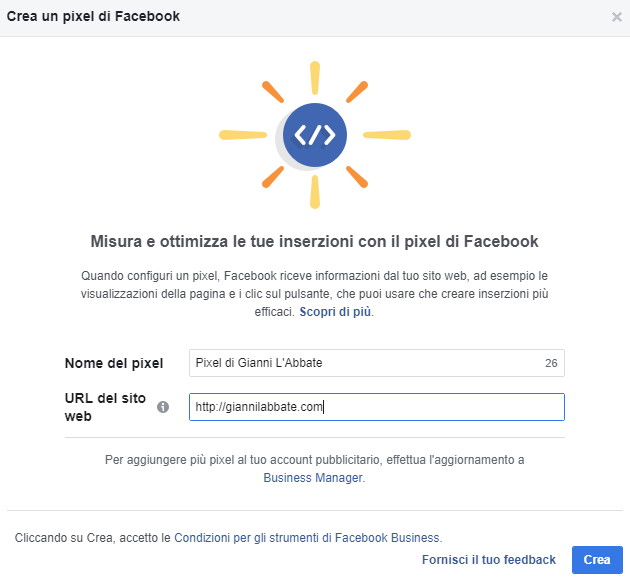Image resolution: width=630 pixels, height=581 pixels.
Task: Click the Misura e ottimizza heading
Action: [315, 241]
